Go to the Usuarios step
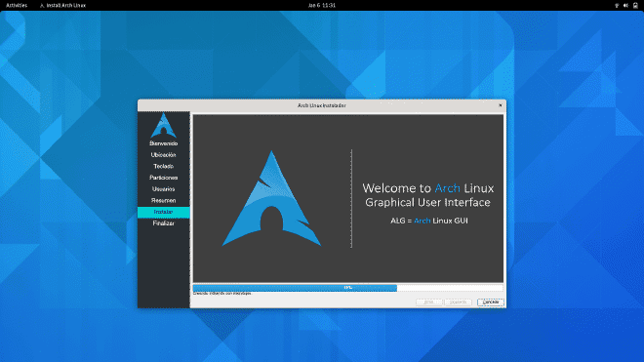The image size is (644, 362). (x=164, y=189)
